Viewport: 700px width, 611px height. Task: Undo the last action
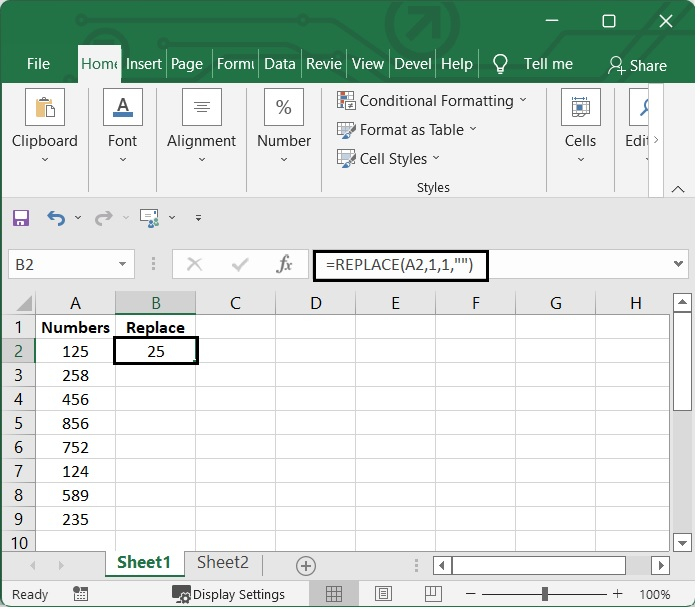(56, 218)
